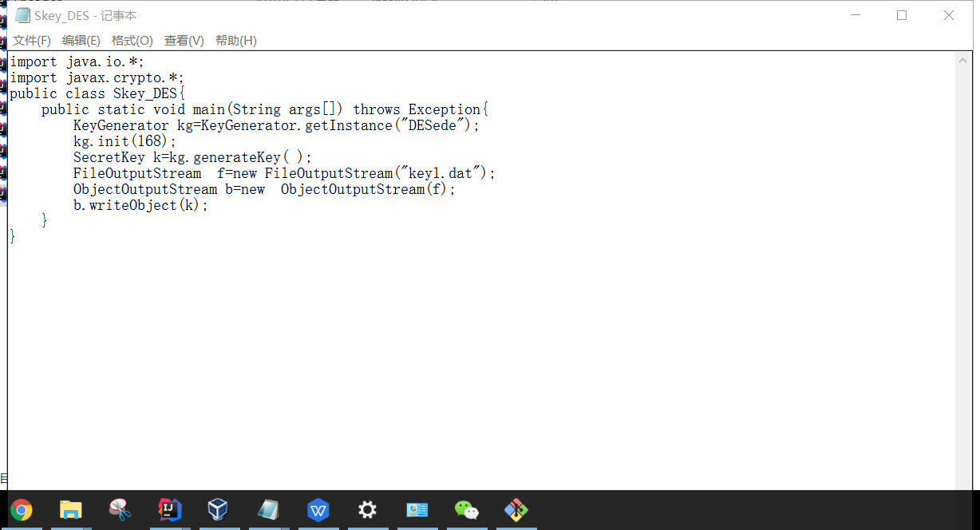This screenshot has width=980, height=530.
Task: Select the Notepad taskbar icon
Action: 268,509
